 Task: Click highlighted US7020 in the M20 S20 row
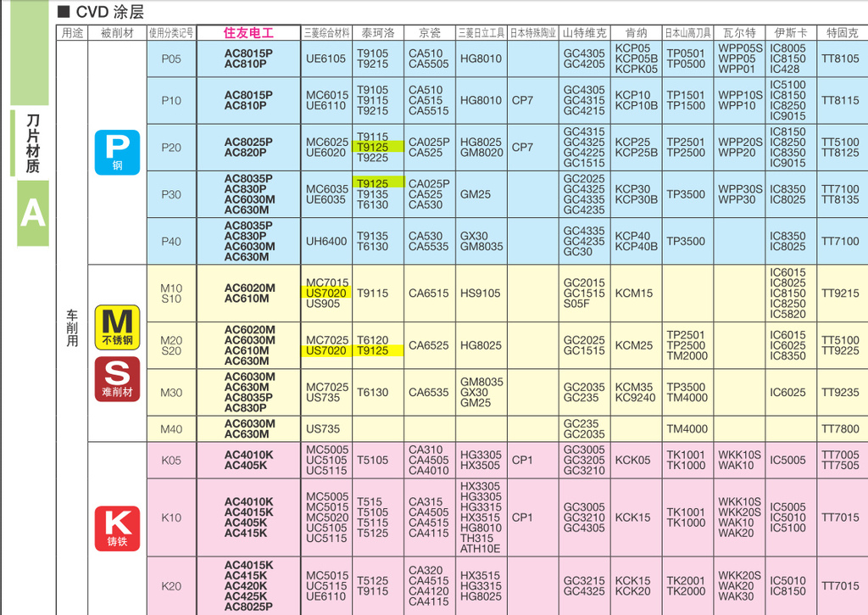click(x=326, y=350)
